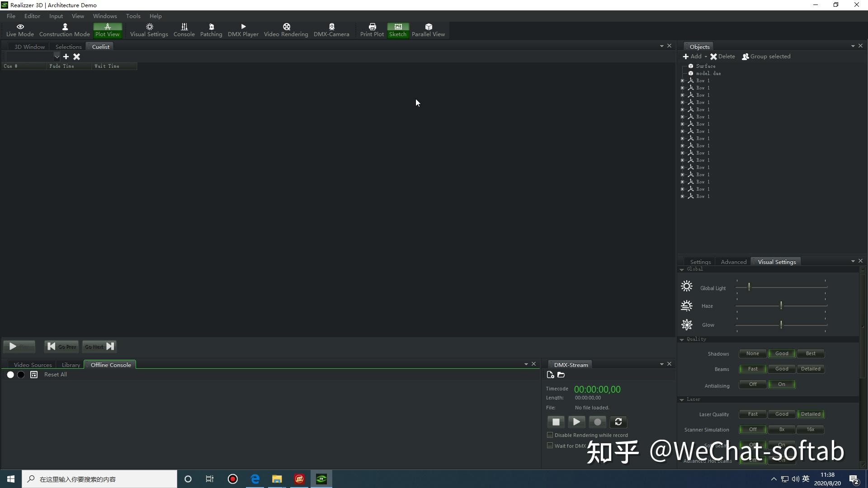This screenshot has height=488, width=868.
Task: Switch to Construction Mode
Action: 65,30
